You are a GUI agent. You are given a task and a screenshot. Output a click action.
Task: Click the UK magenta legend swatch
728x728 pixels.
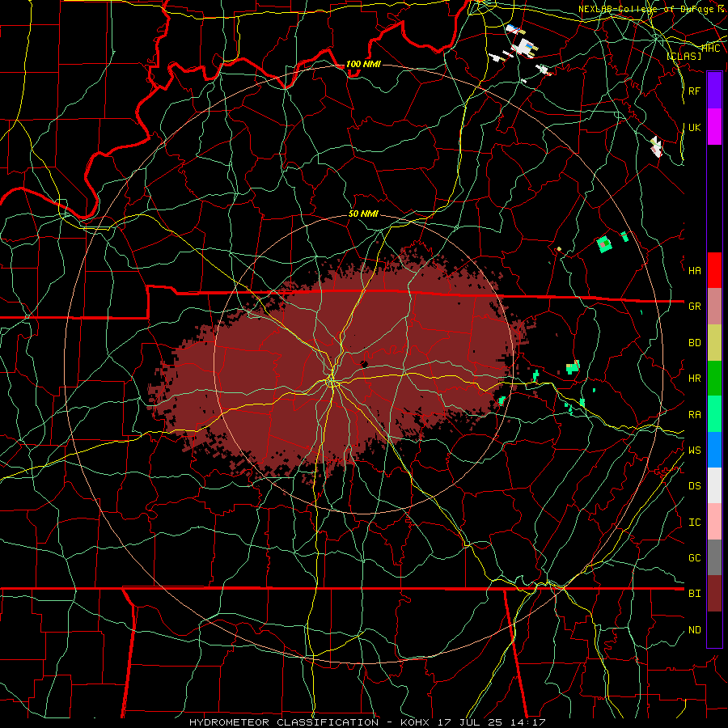pos(714,127)
